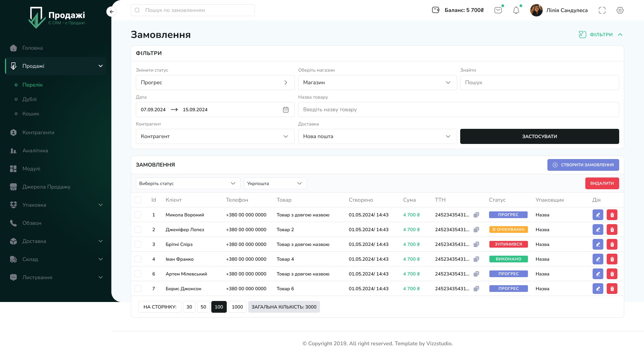
Task: Copy the tracking (ТТН) number for Микола Вороний
Action: click(x=476, y=215)
